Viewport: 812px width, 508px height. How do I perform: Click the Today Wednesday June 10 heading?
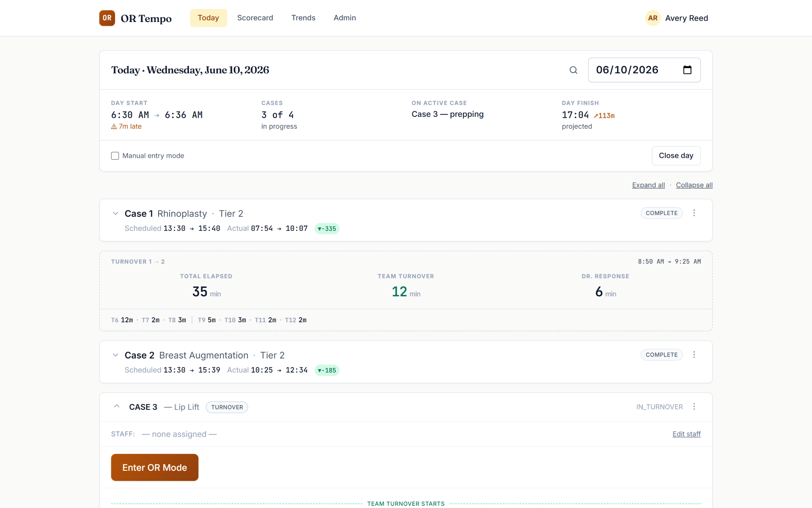pos(190,70)
